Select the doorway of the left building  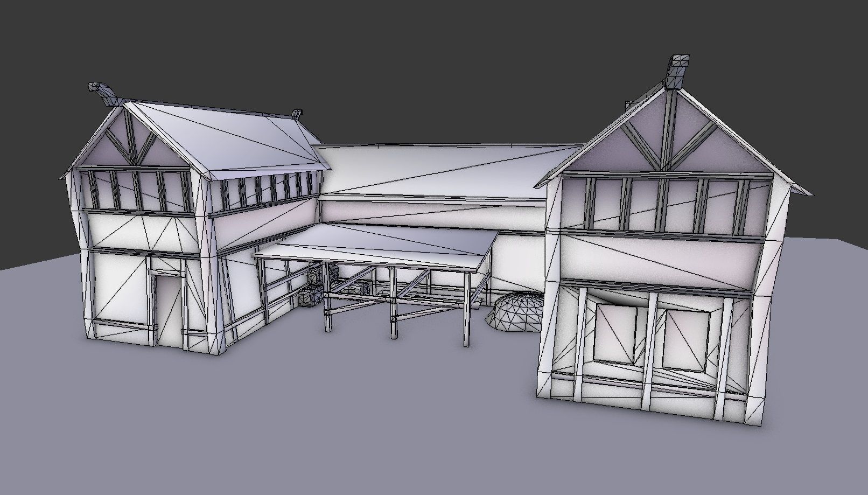(167, 307)
